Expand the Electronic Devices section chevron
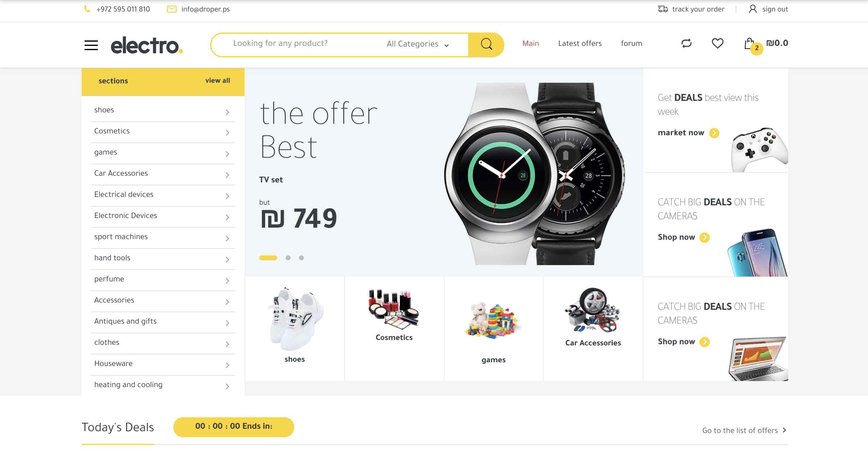 (227, 217)
